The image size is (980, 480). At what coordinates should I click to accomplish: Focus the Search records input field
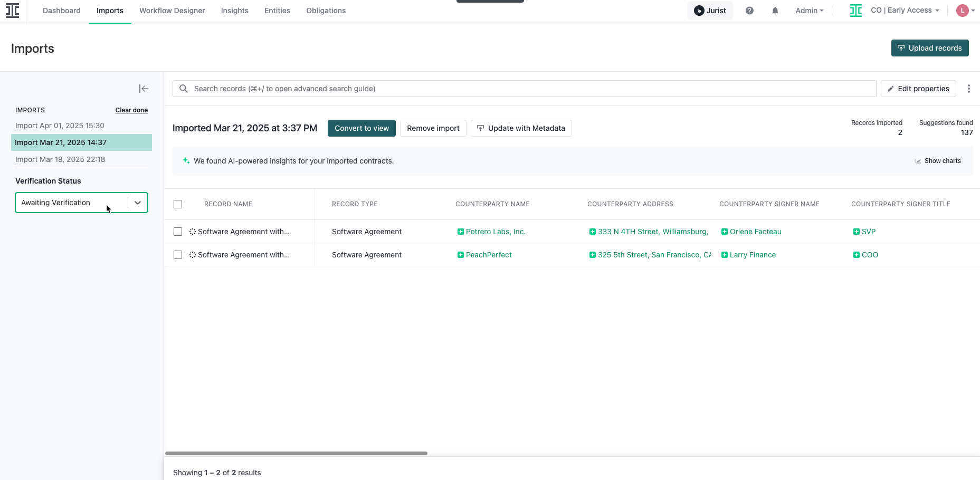click(524, 89)
